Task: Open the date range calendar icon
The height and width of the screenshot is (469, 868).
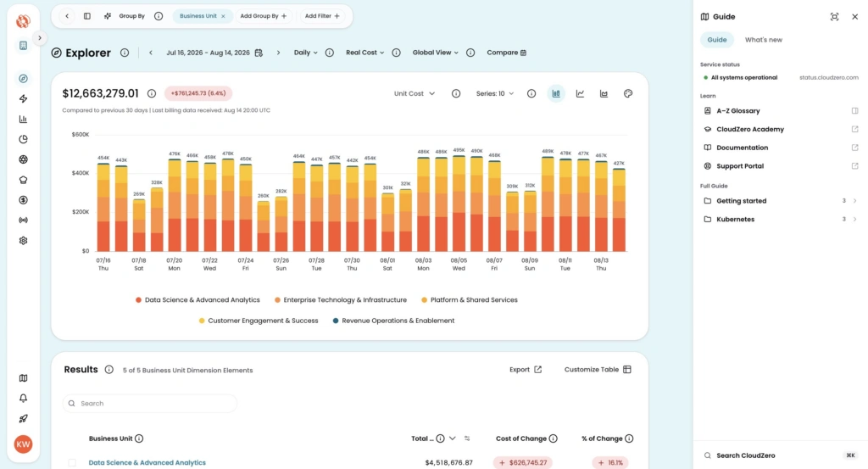Action: (259, 53)
